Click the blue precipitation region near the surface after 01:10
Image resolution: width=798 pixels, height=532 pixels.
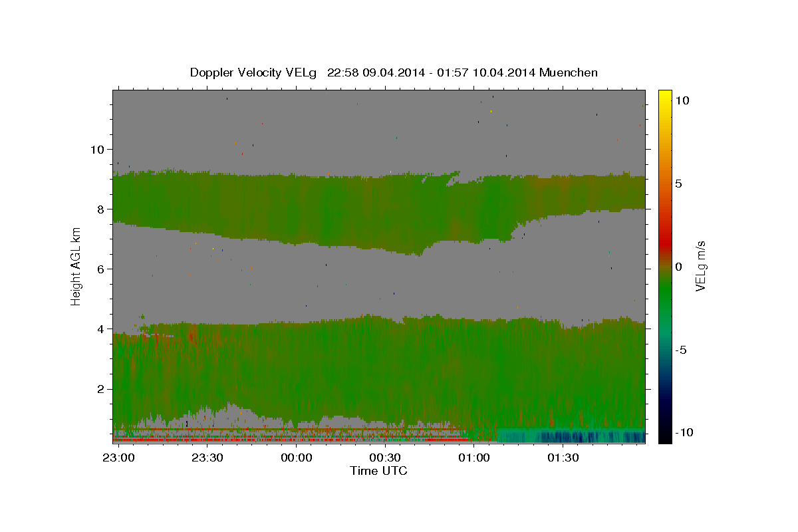(x=571, y=436)
